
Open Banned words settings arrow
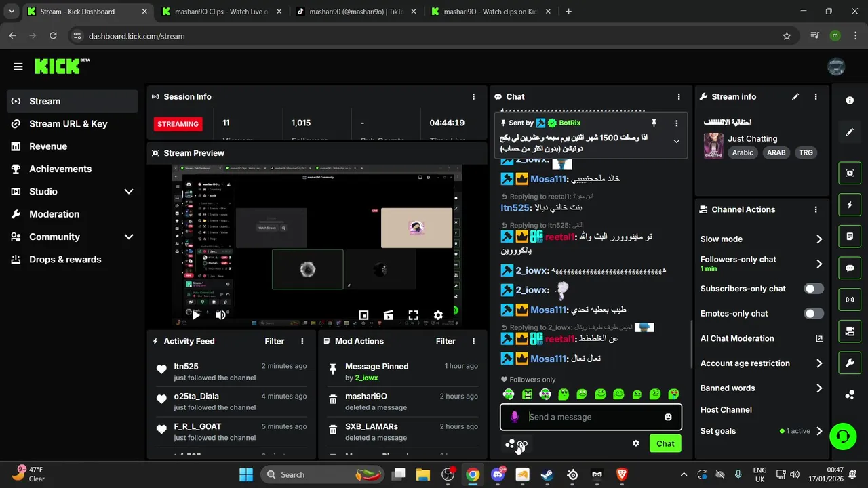[819, 388]
